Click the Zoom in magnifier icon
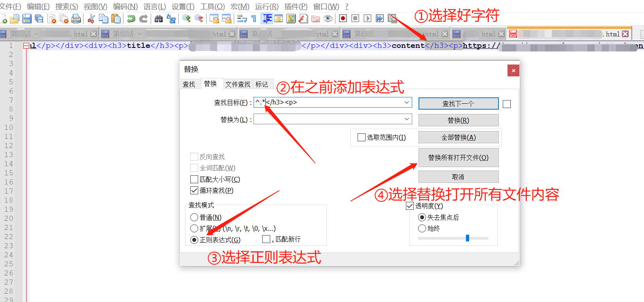Image resolution: width=644 pixels, height=302 pixels. click(186, 19)
